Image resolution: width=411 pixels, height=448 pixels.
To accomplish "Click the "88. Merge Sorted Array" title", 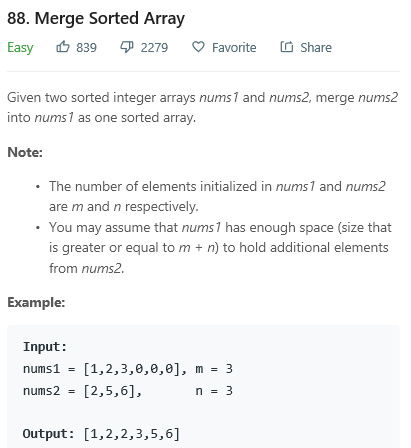I will coord(96,18).
